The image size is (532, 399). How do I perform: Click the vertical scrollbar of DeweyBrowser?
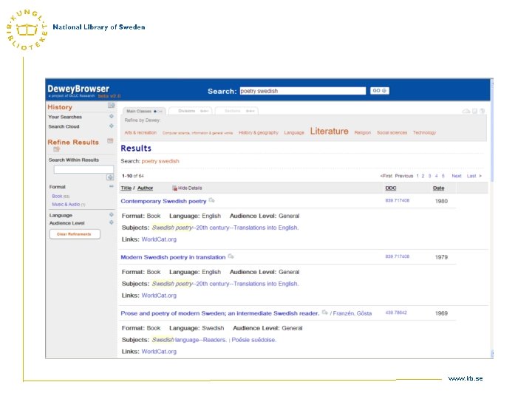coord(491,219)
